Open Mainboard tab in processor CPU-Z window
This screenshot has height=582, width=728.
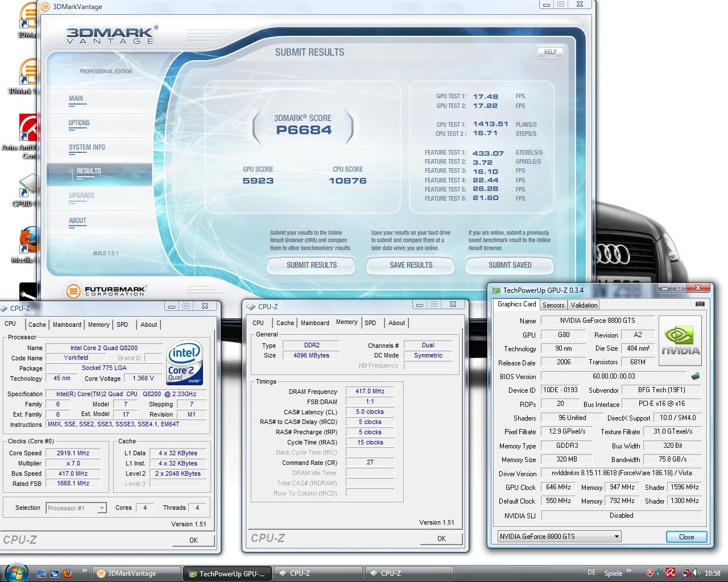coord(67,325)
